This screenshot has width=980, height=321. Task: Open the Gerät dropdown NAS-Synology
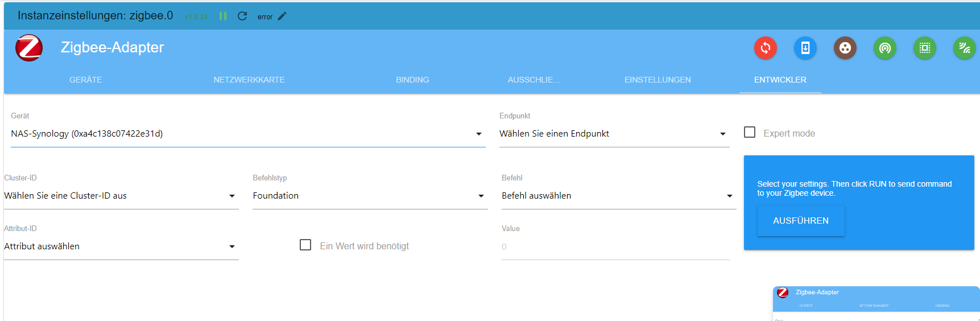click(x=248, y=134)
